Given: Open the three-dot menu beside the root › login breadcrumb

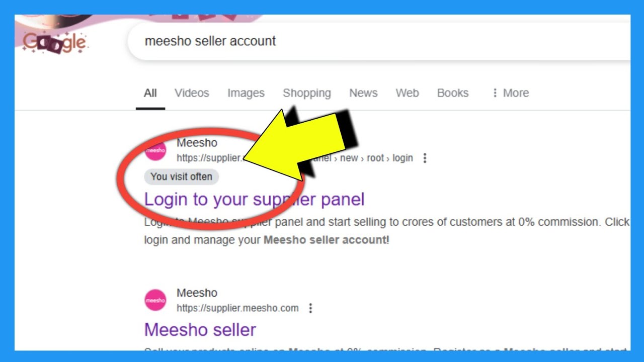Looking at the screenshot, I should (425, 158).
